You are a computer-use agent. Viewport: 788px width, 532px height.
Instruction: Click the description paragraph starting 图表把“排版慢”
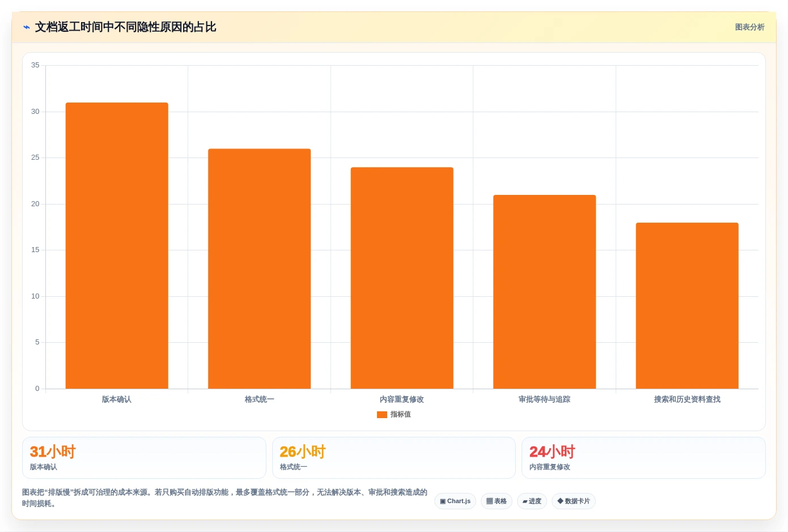point(224,498)
